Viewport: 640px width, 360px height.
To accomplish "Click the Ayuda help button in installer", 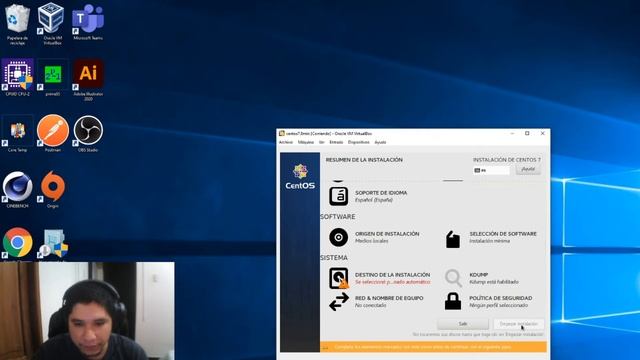I will [528, 169].
